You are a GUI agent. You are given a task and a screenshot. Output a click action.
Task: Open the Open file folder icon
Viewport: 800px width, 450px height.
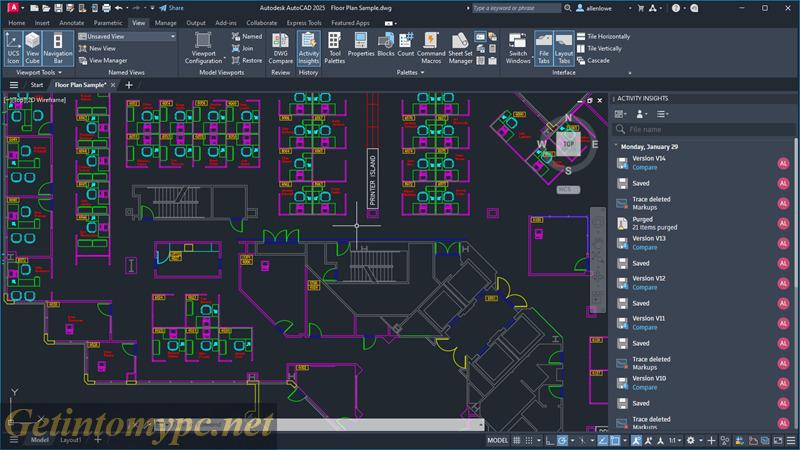click(x=46, y=8)
